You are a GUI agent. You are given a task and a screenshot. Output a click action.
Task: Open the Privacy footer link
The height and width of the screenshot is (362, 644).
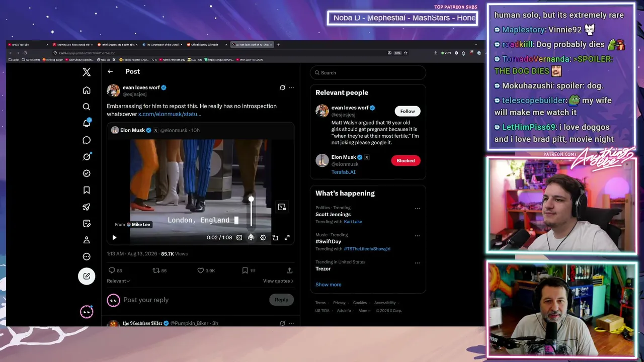[339, 303]
